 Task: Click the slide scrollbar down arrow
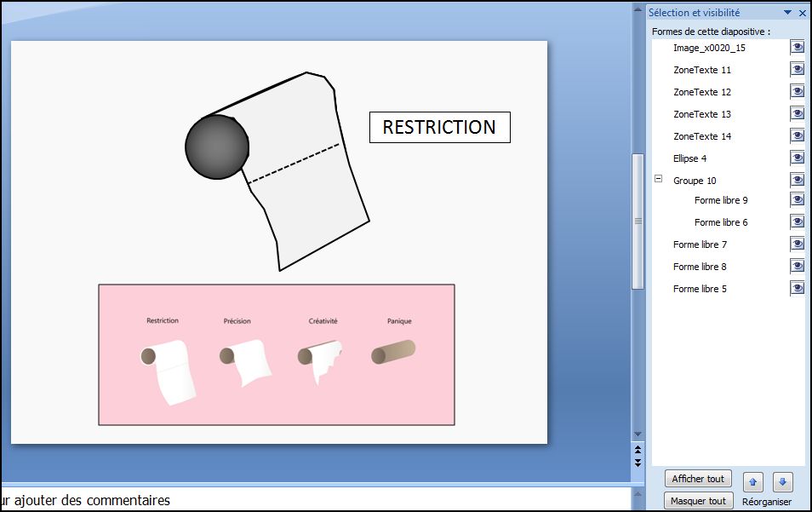click(x=638, y=434)
